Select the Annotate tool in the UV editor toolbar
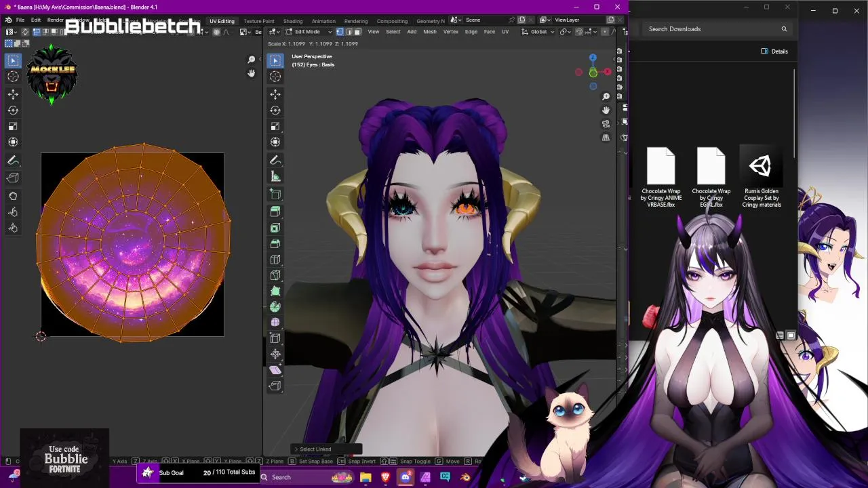This screenshot has height=488, width=868. (x=13, y=161)
